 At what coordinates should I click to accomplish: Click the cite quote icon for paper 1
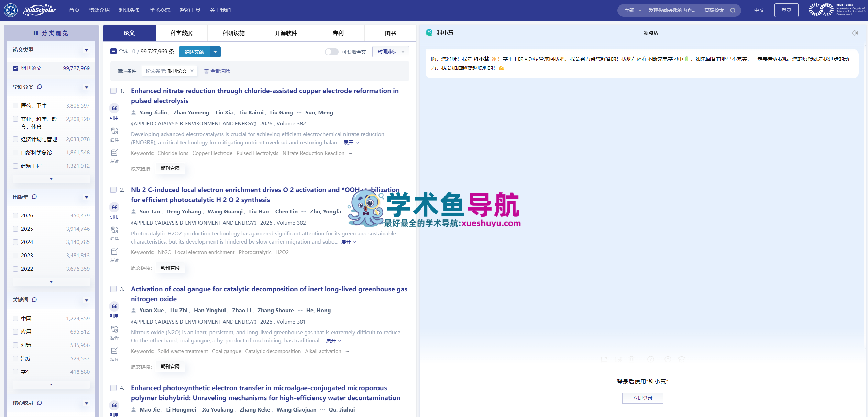pos(114,108)
